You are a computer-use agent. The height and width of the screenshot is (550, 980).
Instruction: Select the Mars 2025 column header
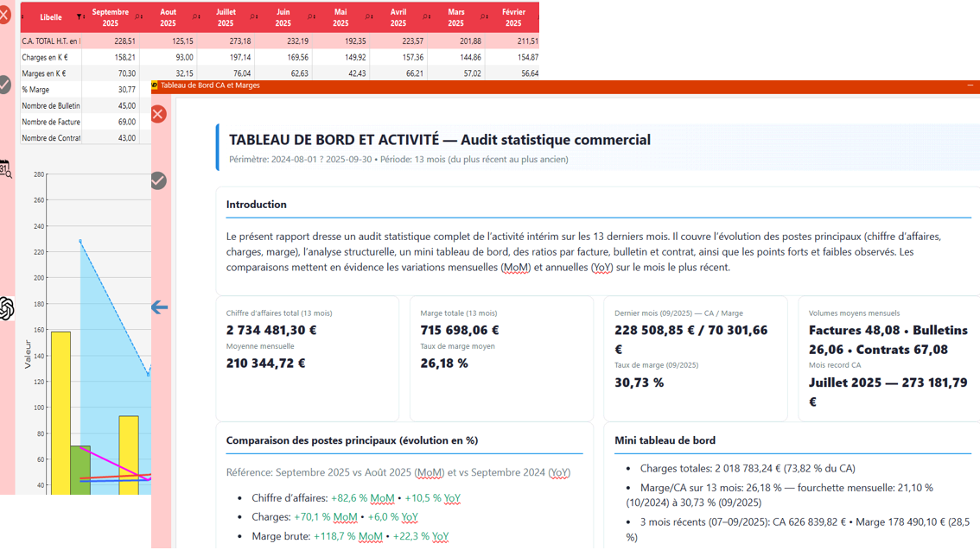(x=455, y=17)
